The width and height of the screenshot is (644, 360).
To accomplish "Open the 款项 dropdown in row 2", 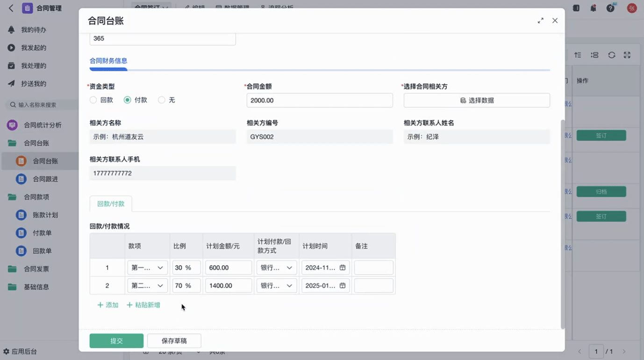I will coord(147,286).
